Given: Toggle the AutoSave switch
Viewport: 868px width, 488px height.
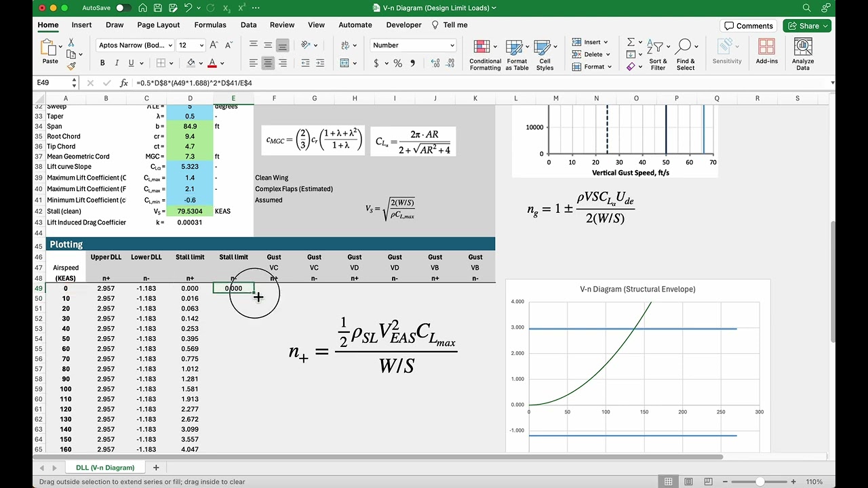Looking at the screenshot, I should coord(123,8).
